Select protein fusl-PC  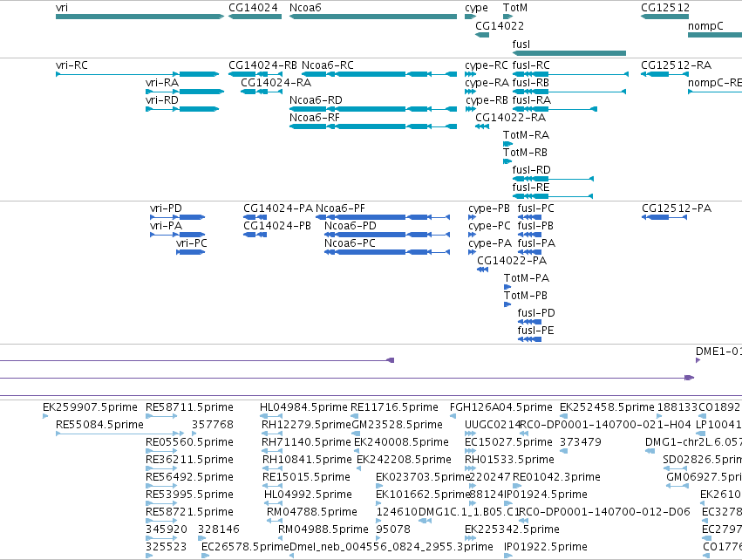[529, 217]
